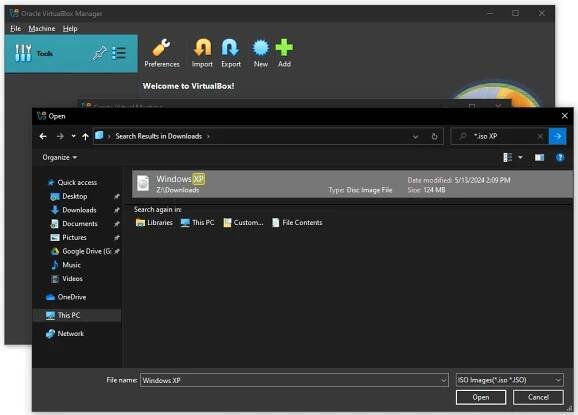This screenshot has height=415, width=578.
Task: Search again in File Contents
Action: (x=297, y=223)
